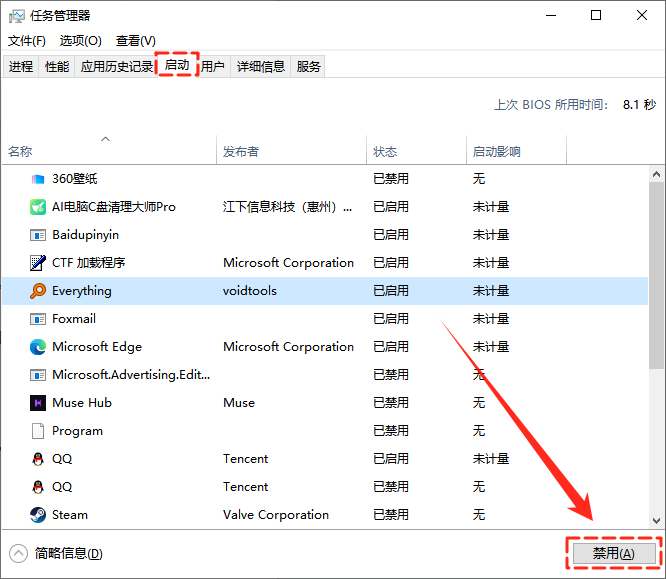
Task: Click the voidtools publisher cell
Action: pos(250,291)
